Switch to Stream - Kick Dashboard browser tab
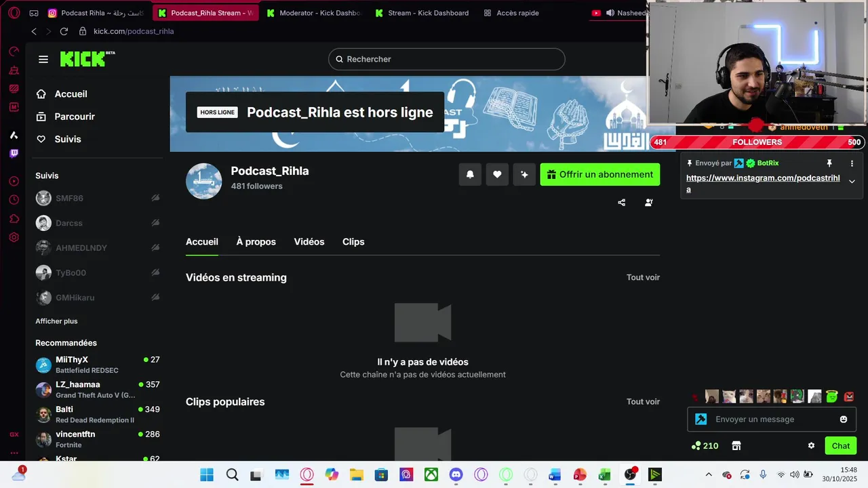868x488 pixels. [421, 13]
